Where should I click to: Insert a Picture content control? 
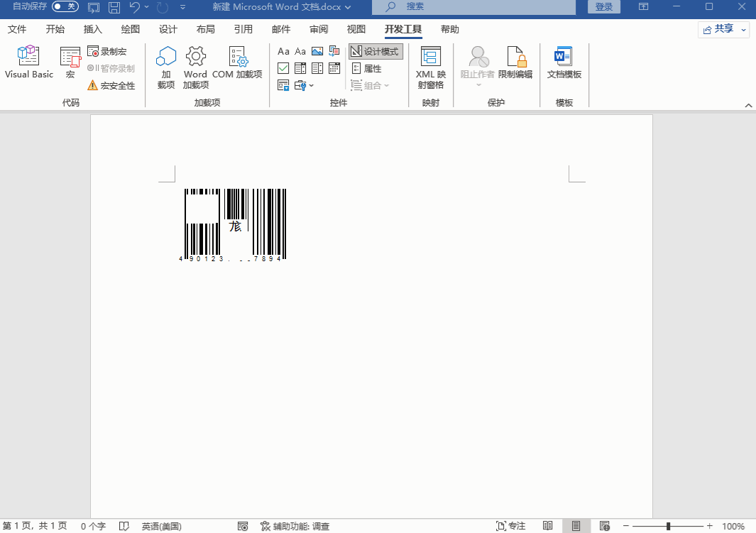click(317, 51)
